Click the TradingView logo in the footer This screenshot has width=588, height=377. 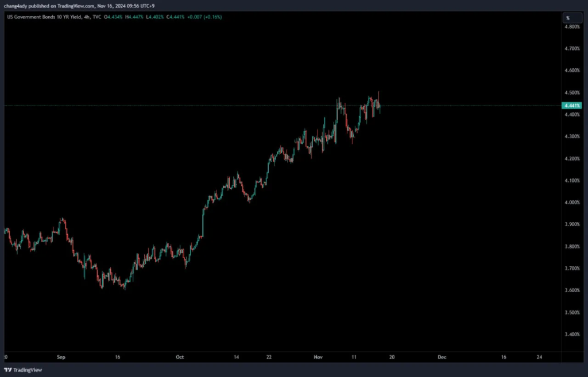[18, 370]
